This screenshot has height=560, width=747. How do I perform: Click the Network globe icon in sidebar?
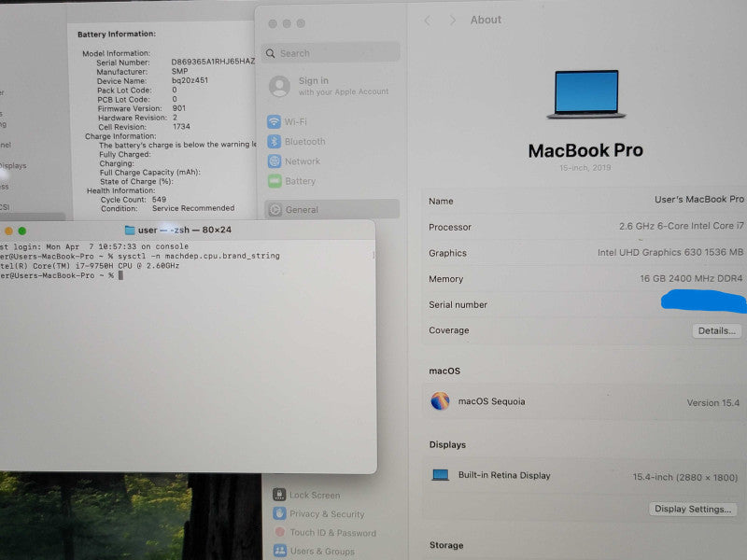[x=274, y=161]
